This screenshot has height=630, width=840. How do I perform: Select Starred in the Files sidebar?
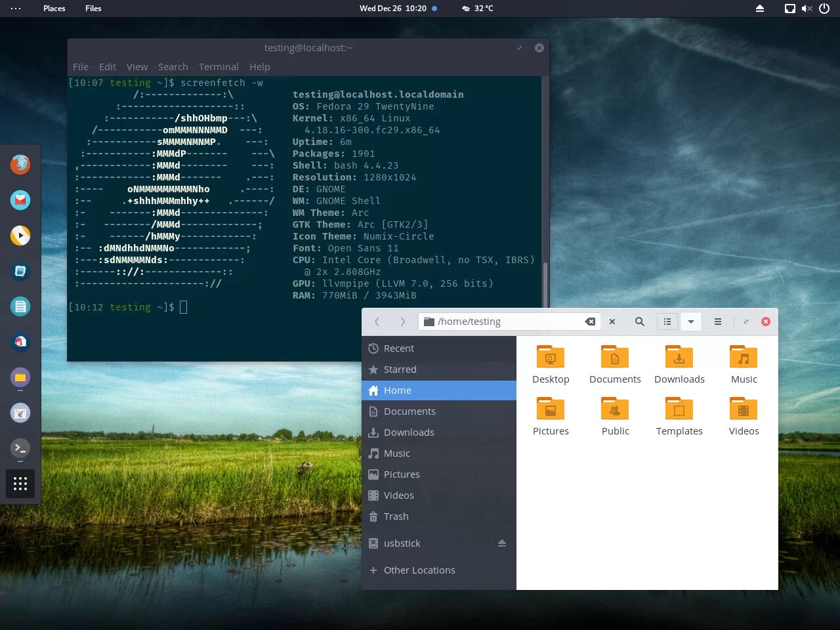click(439, 369)
